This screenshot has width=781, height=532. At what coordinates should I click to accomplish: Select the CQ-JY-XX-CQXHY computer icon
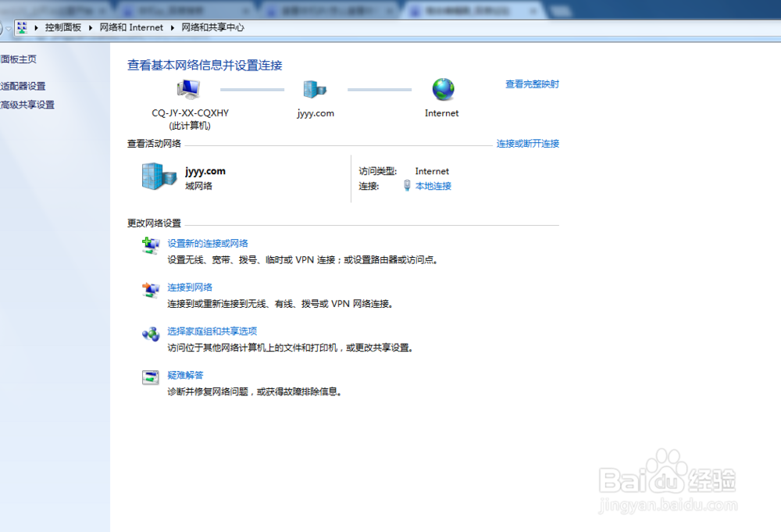coord(187,88)
